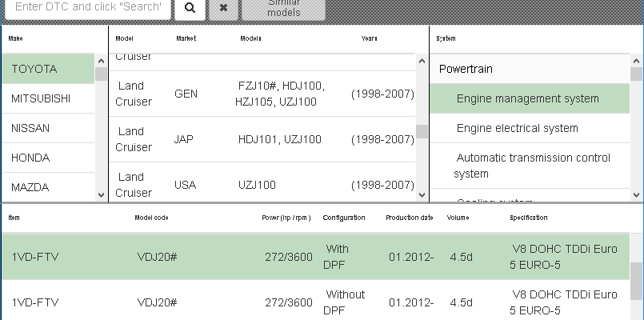Click the Model list scrollbar thumb
Viewport: 644px width, 320px height.
pos(422,131)
